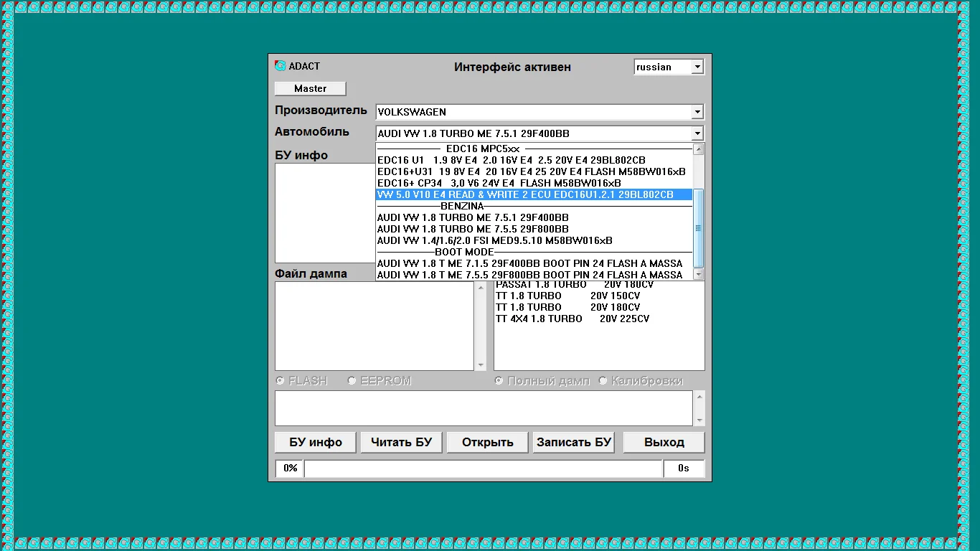Click inside the БУ инфо text box
The image size is (980, 551).
[x=325, y=213]
